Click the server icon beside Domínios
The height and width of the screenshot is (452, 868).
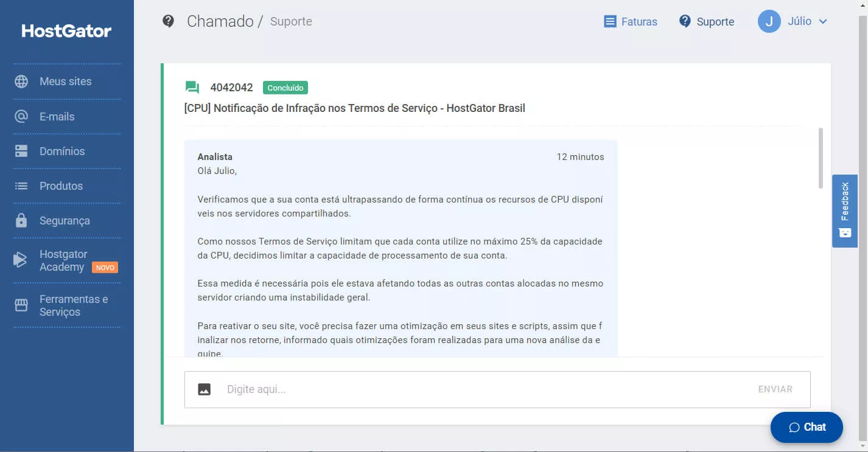(x=21, y=151)
